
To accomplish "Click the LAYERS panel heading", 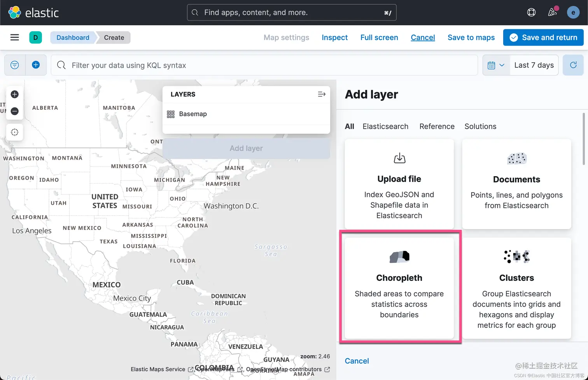I will [x=183, y=94].
